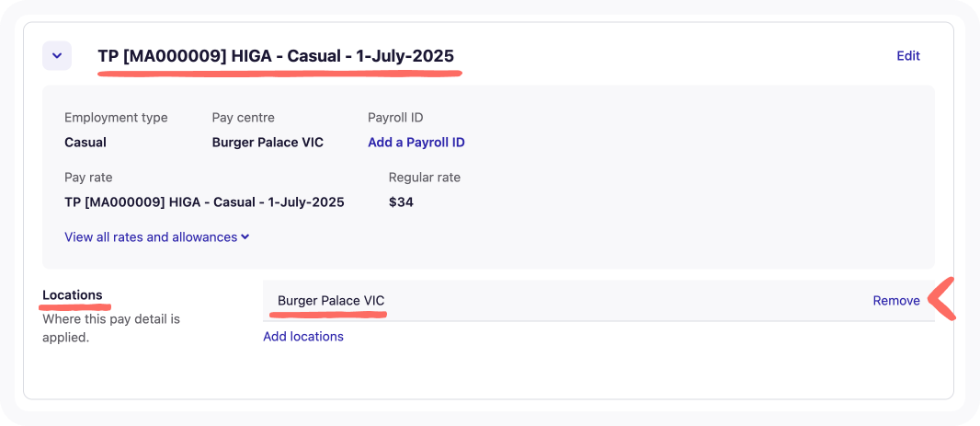
Task: Remove the Burger Palace VIC location
Action: pos(896,300)
